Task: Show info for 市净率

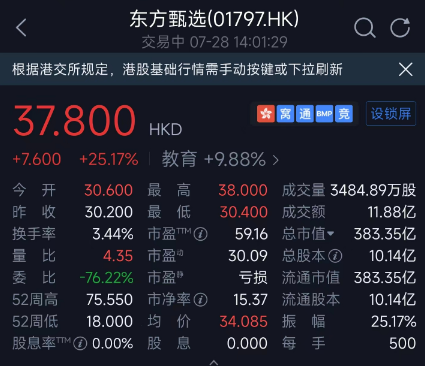Action: pyautogui.click(x=200, y=300)
